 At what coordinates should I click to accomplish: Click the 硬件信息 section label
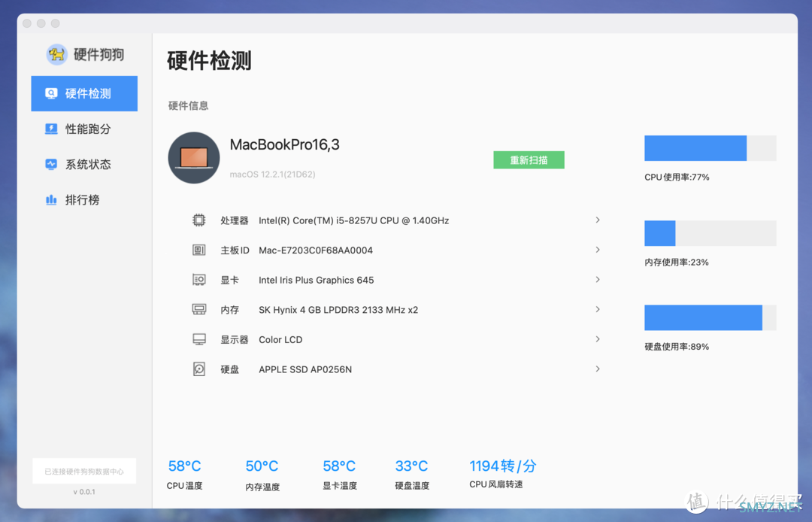(188, 105)
